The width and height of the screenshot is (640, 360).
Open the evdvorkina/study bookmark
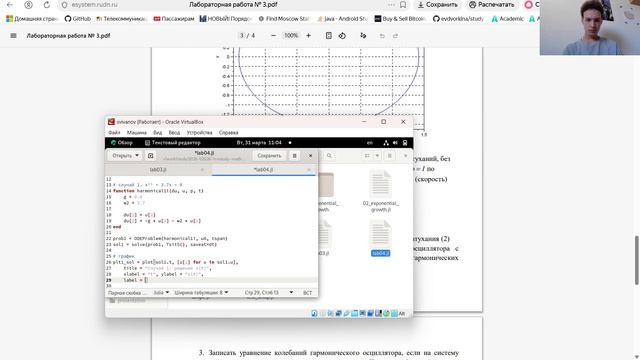[458, 19]
